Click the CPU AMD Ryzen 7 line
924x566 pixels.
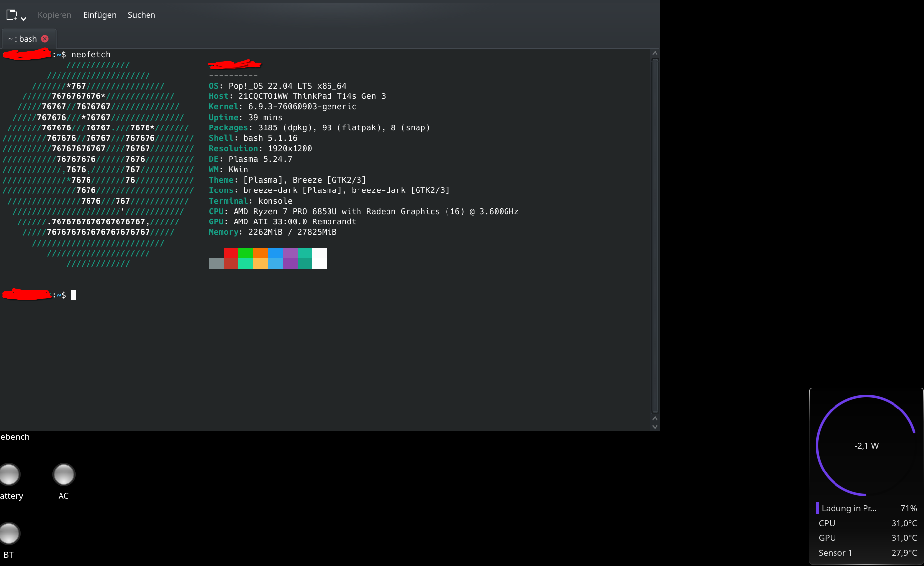pyautogui.click(x=363, y=211)
